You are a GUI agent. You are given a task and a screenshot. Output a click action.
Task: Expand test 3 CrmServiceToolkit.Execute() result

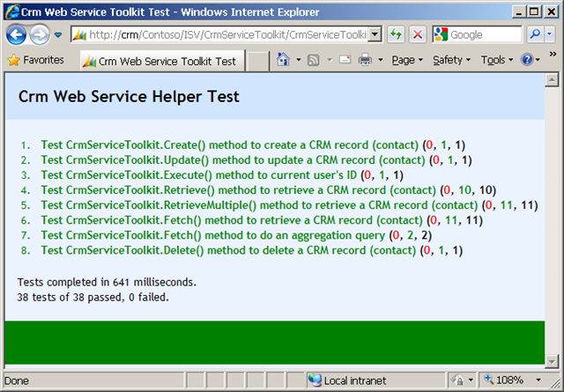pos(222,175)
